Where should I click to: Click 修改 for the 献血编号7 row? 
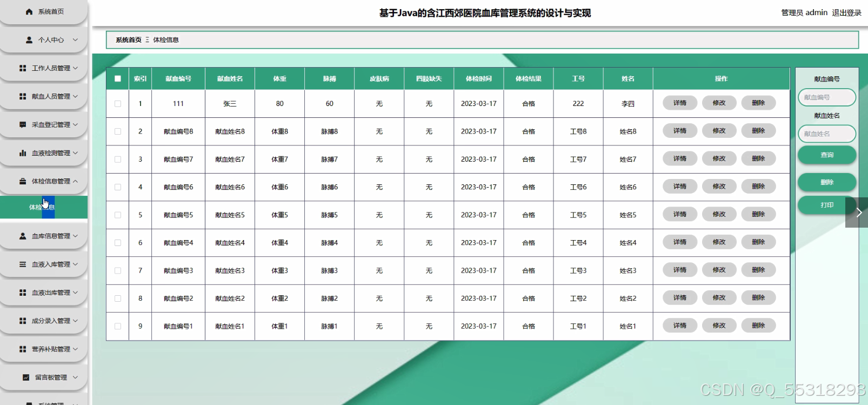719,158
